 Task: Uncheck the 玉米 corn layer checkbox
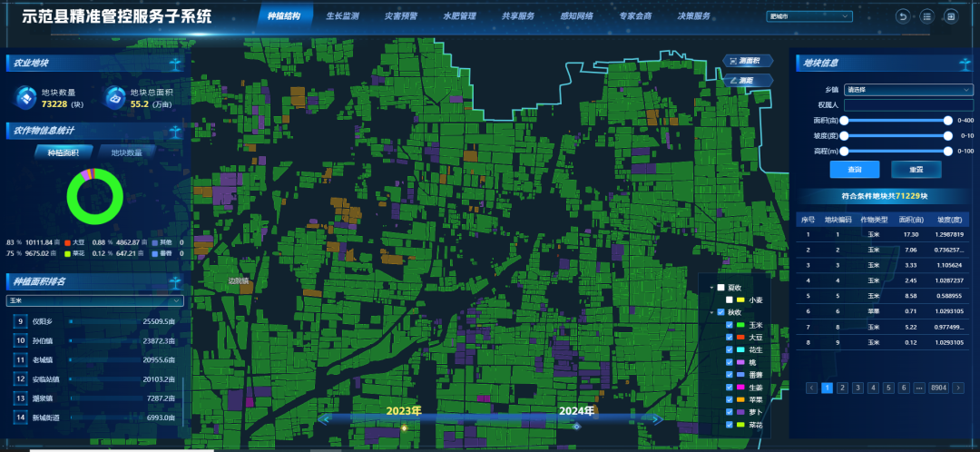pyautogui.click(x=730, y=325)
